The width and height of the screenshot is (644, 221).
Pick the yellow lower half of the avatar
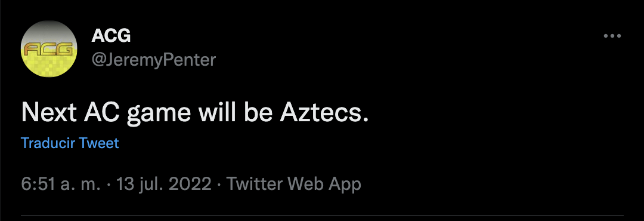[x=49, y=66]
